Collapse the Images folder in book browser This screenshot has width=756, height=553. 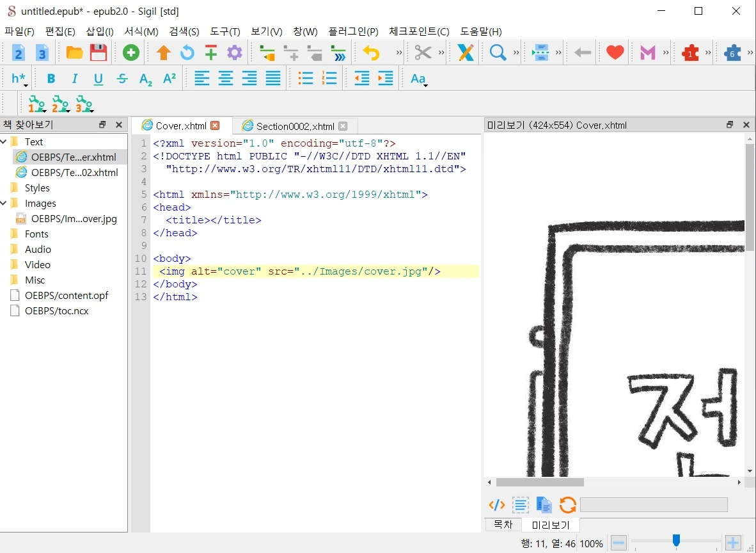click(x=4, y=204)
